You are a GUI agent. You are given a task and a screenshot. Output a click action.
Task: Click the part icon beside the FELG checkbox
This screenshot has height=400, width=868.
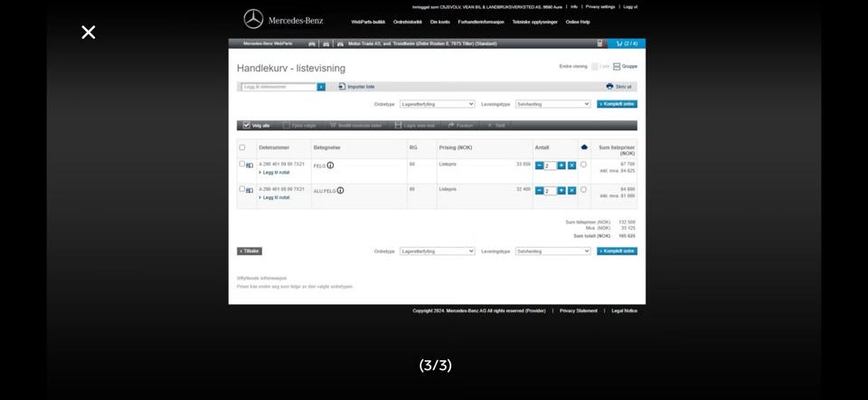click(x=250, y=166)
